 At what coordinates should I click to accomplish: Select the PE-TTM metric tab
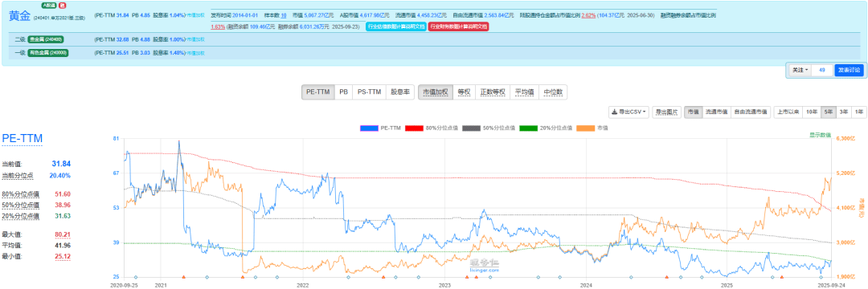(318, 92)
